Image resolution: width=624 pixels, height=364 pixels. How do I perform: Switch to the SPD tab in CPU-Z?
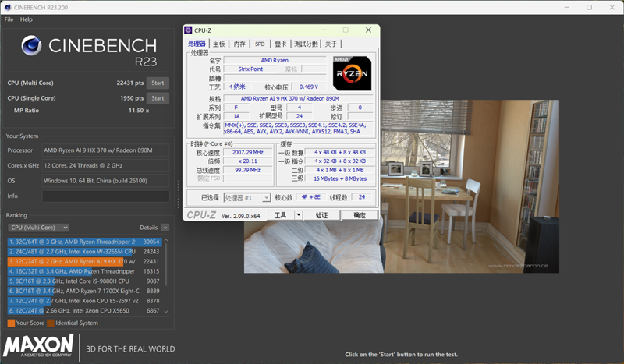coord(260,44)
